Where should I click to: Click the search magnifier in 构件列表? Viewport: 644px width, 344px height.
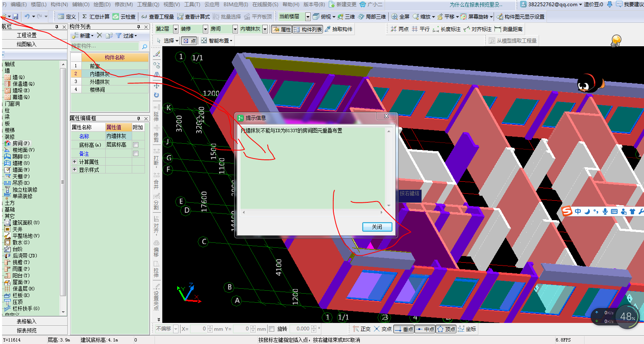144,46
